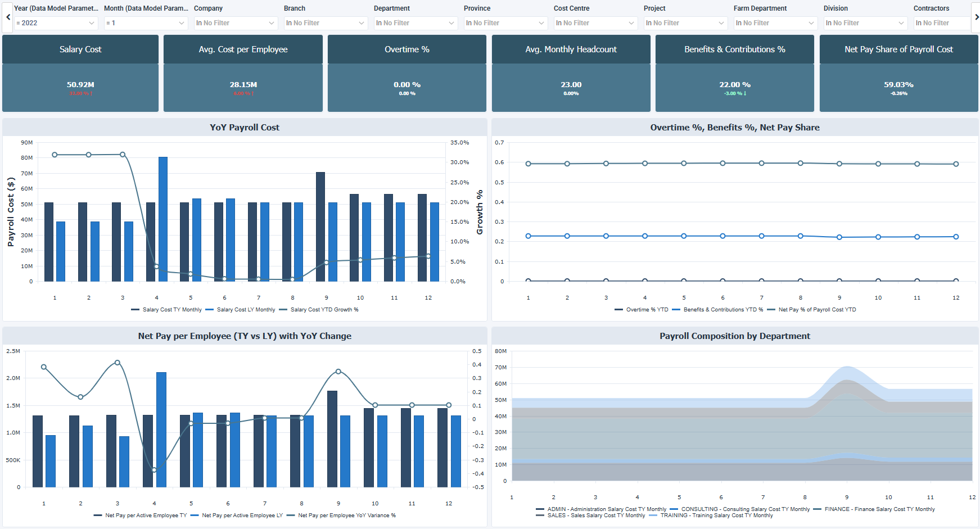980x529 pixels.
Task: Toggle Net Pay per Active Employee TY legend
Action: point(141,516)
